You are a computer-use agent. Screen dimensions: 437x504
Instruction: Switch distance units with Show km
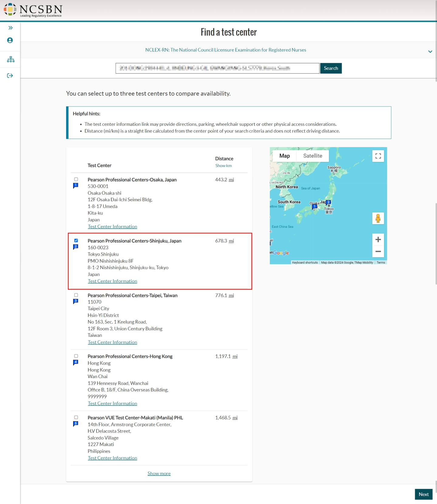pyautogui.click(x=223, y=166)
